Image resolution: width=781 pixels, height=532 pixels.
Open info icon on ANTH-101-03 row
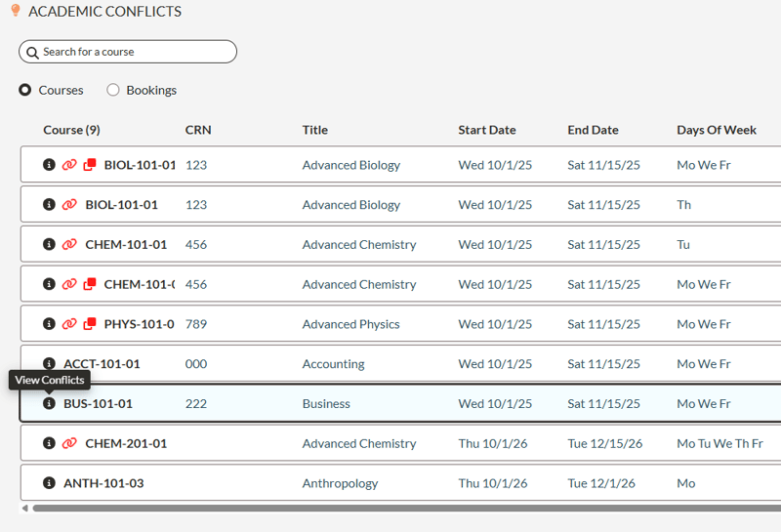click(x=49, y=483)
